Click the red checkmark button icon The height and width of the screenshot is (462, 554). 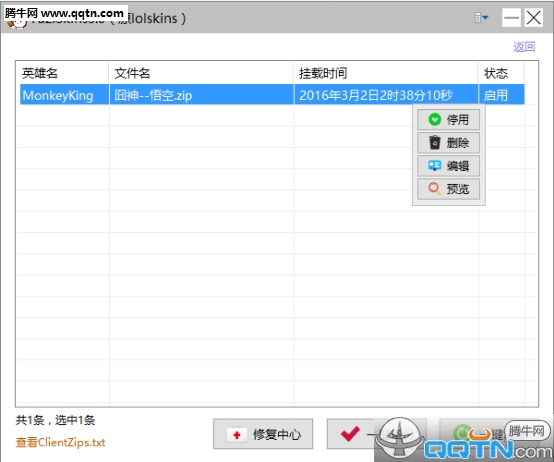pyautogui.click(x=350, y=434)
